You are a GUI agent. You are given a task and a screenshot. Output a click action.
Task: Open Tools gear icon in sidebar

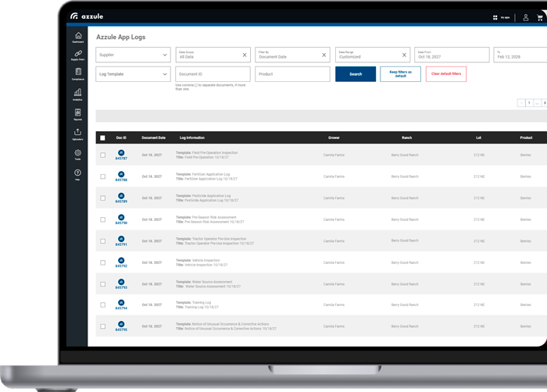[x=77, y=154]
